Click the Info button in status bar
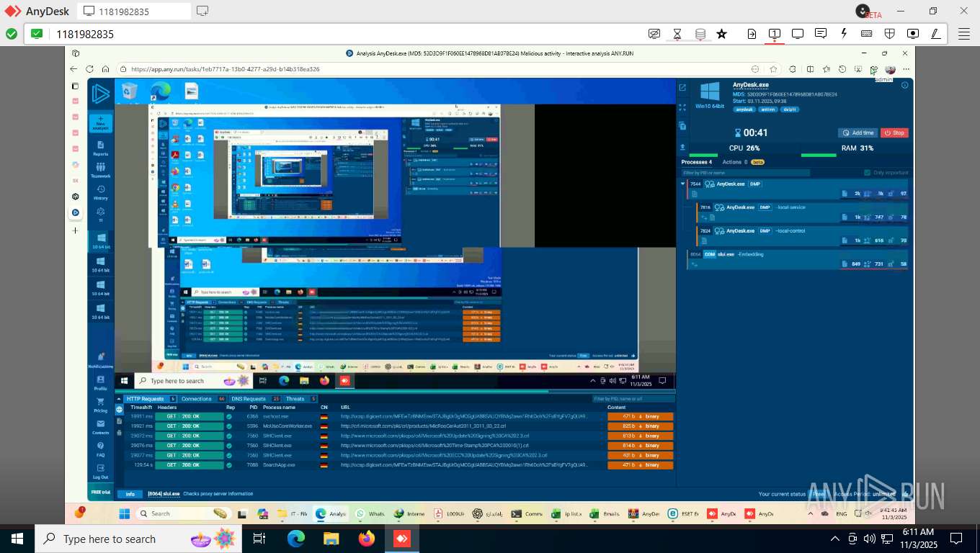 coord(130,494)
